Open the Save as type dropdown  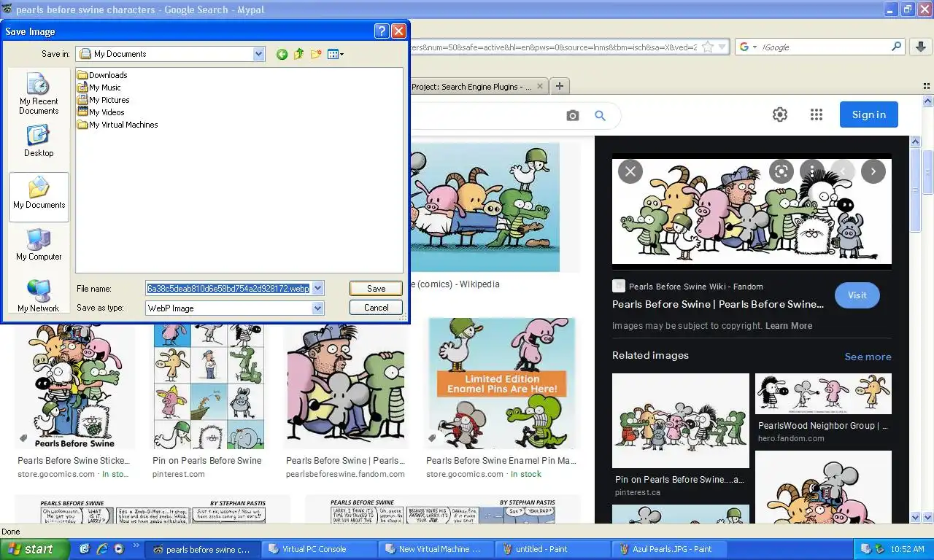click(317, 308)
